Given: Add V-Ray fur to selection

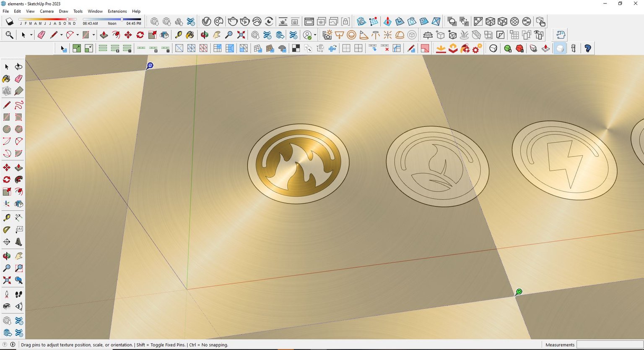Looking at the screenshot, I should [x=464, y=35].
